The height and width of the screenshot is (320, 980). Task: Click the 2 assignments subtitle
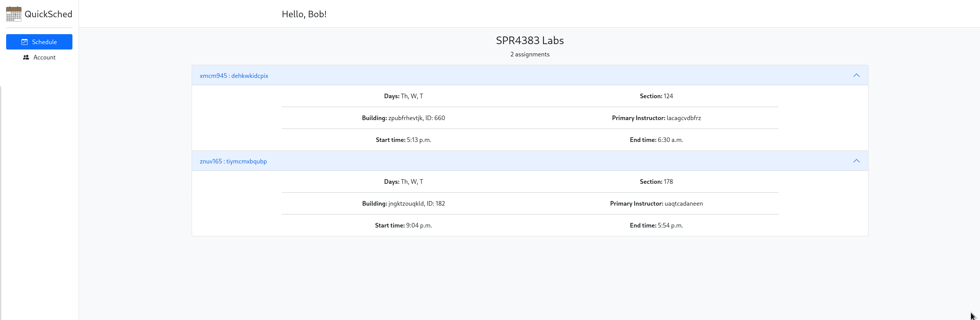[530, 54]
